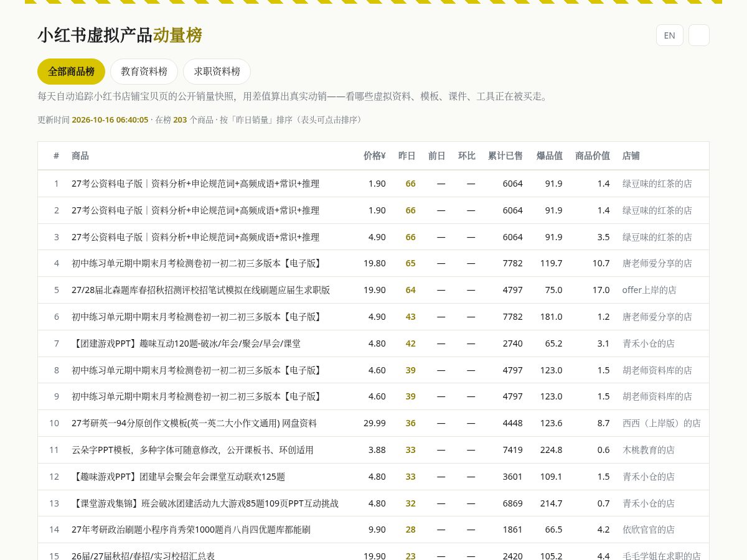Click cumulative sold value 3601

point(513,477)
